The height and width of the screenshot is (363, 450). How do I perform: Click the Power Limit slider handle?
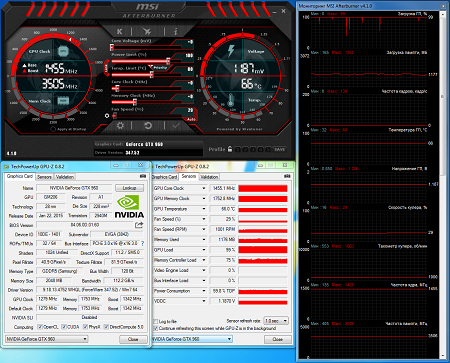[168, 61]
